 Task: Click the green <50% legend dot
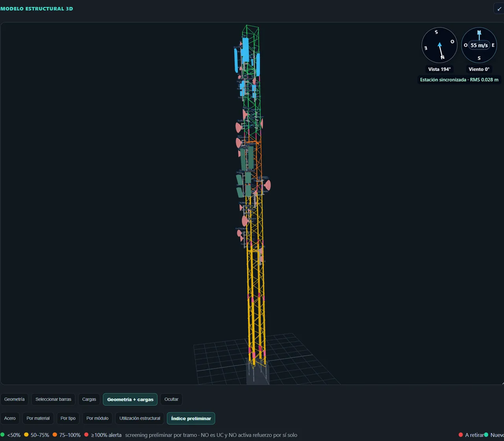click(x=2, y=435)
